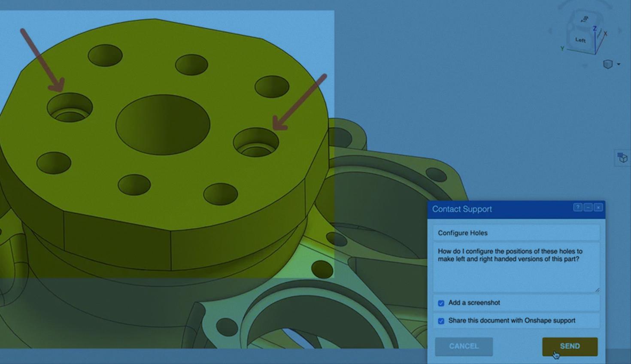The width and height of the screenshot is (631, 364).
Task: Click the Left face of the view cube
Action: [580, 40]
